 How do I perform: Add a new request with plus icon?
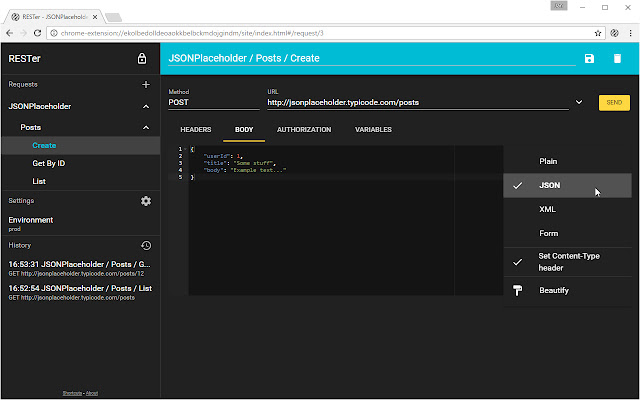click(x=146, y=84)
